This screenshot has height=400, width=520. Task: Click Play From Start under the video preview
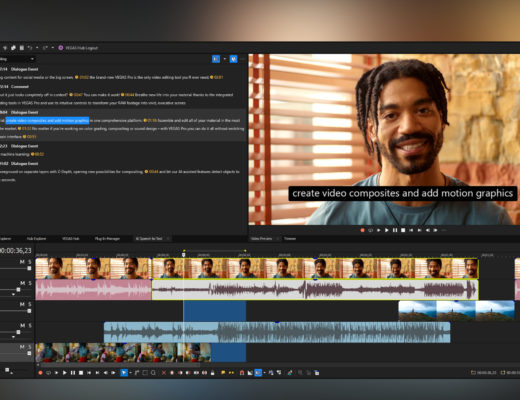(379, 230)
